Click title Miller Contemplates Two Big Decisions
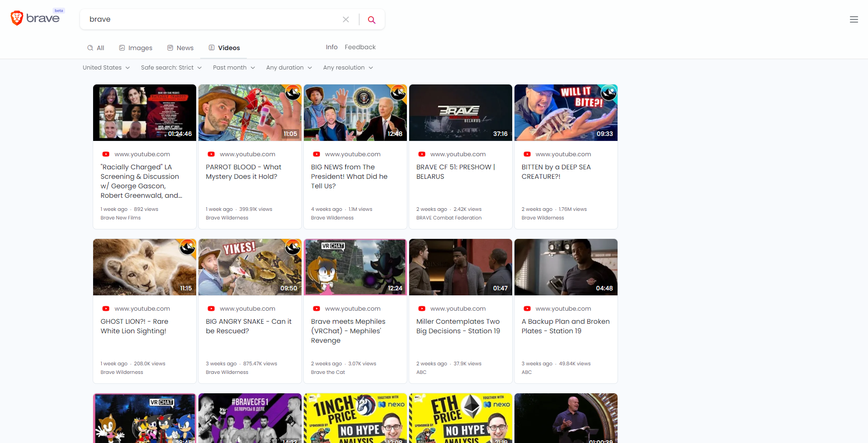This screenshot has width=868, height=443. click(x=458, y=326)
